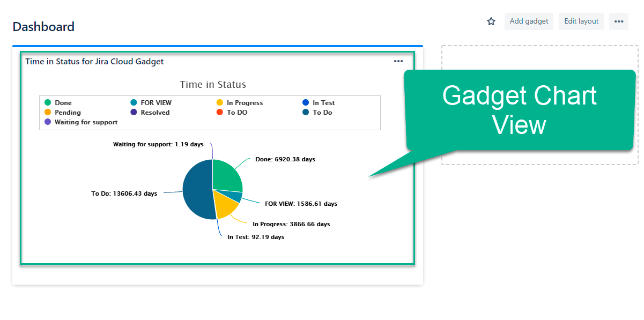The image size is (644, 320).
Task: Toggle the orange-red To DO legend entry
Action: [232, 112]
